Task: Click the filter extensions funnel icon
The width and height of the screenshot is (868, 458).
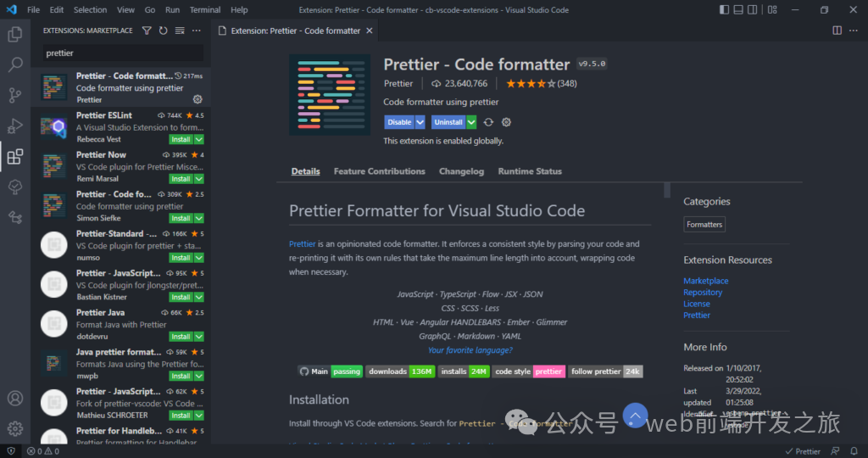Action: pos(147,31)
